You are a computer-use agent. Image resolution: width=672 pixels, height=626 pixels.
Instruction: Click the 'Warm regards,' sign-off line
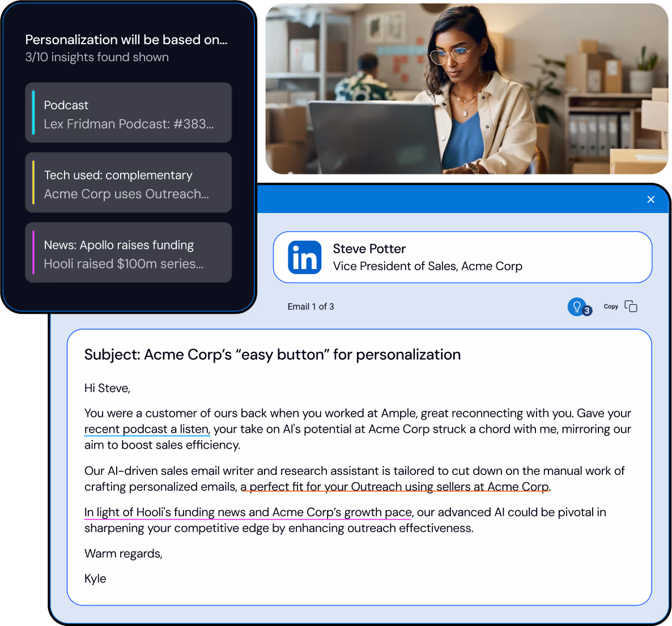tap(124, 553)
